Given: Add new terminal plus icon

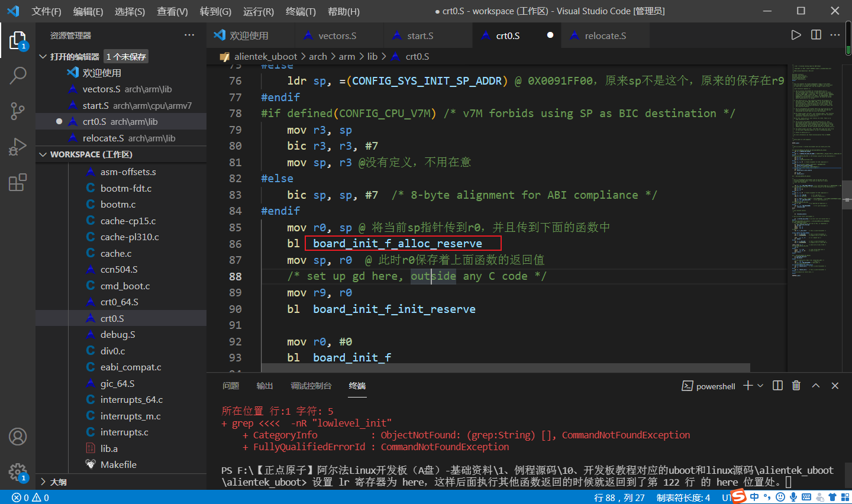Looking at the screenshot, I should tap(748, 386).
